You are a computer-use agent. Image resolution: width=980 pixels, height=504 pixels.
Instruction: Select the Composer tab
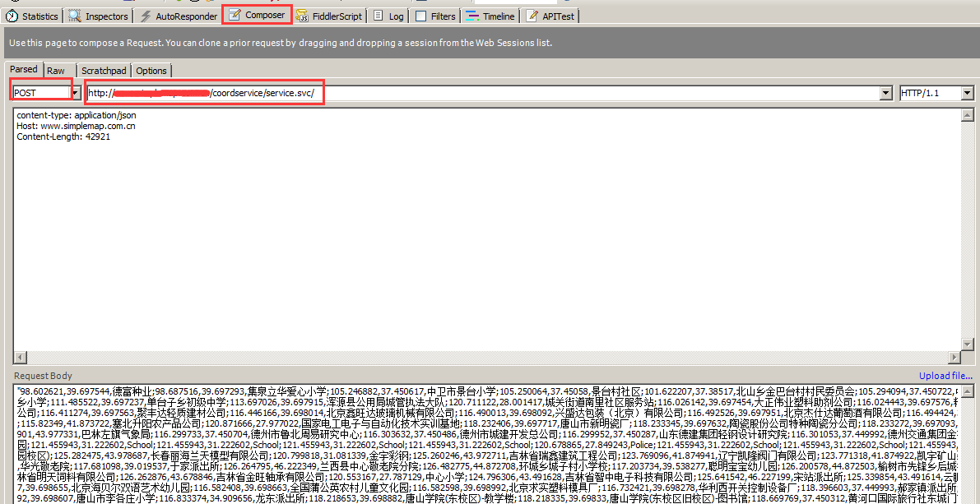[257, 15]
